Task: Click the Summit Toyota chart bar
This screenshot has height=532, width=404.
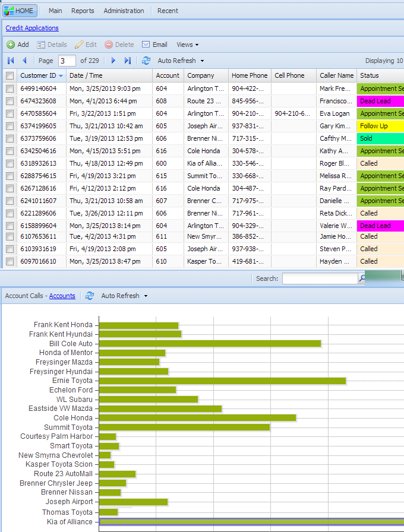Action: 184,427
